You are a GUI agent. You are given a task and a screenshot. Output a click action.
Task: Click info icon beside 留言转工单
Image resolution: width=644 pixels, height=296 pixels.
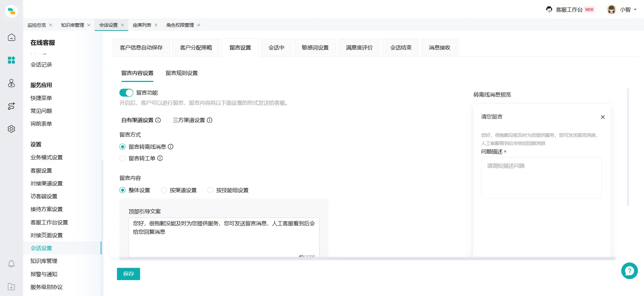[160, 158]
